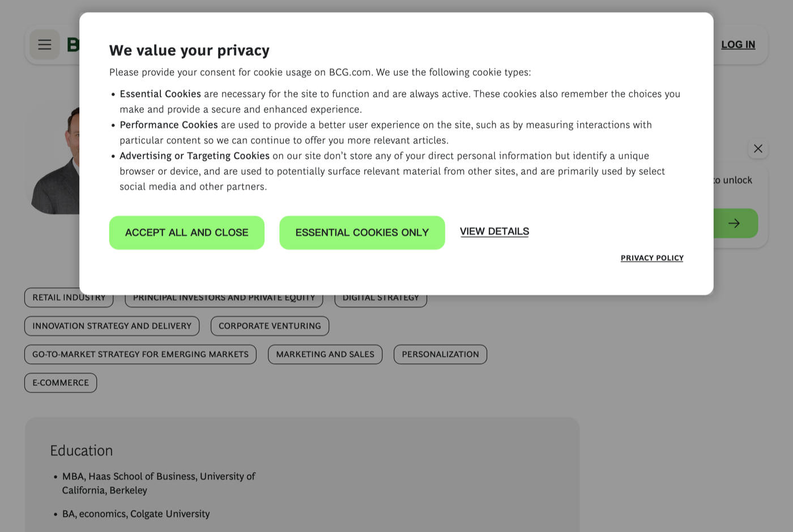
Task: Click the profile portrait photo
Action: click(x=56, y=160)
